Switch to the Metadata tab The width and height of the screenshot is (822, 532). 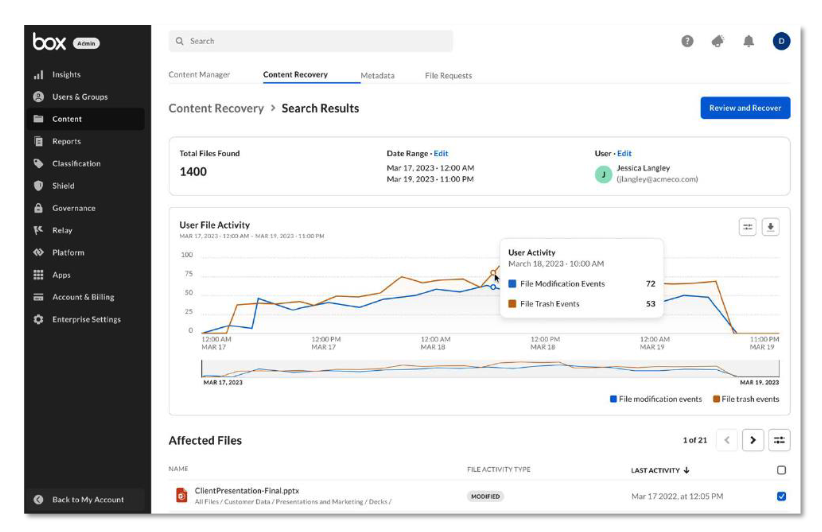point(377,75)
